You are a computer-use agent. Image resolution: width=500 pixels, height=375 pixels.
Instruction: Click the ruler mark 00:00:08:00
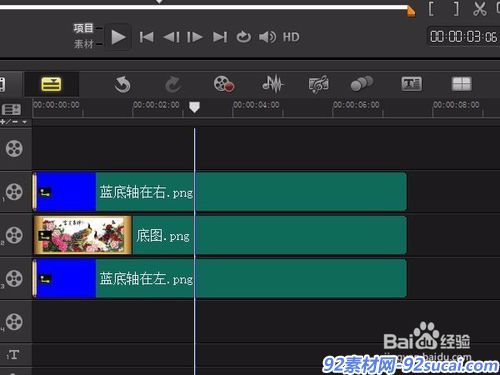click(456, 105)
